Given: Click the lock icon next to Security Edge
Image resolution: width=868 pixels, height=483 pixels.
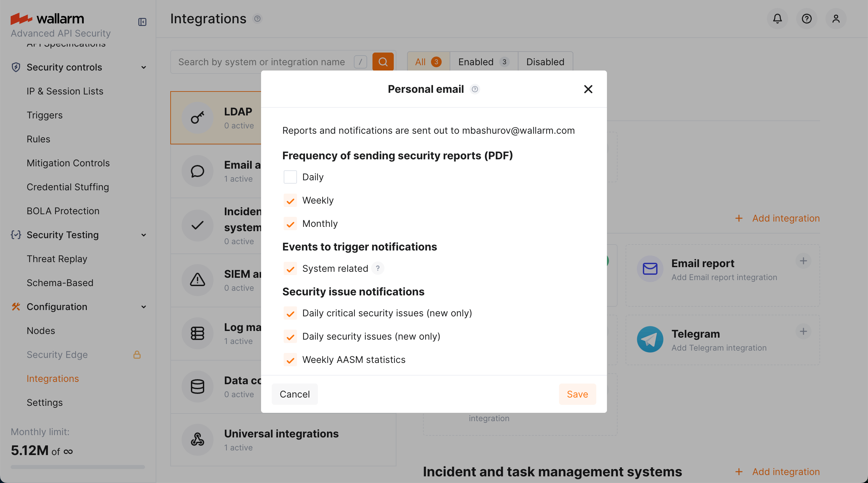Looking at the screenshot, I should coord(137,355).
